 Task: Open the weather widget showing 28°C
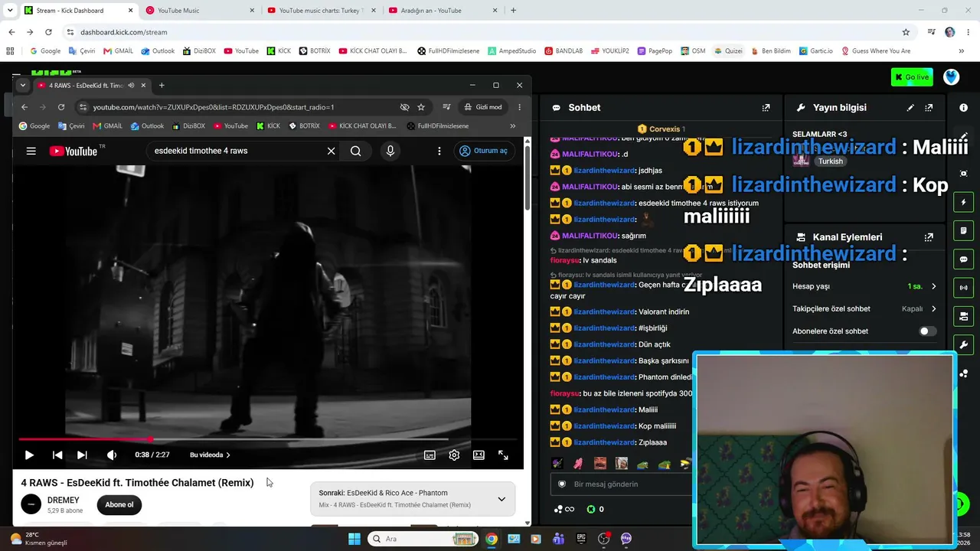[x=38, y=539]
